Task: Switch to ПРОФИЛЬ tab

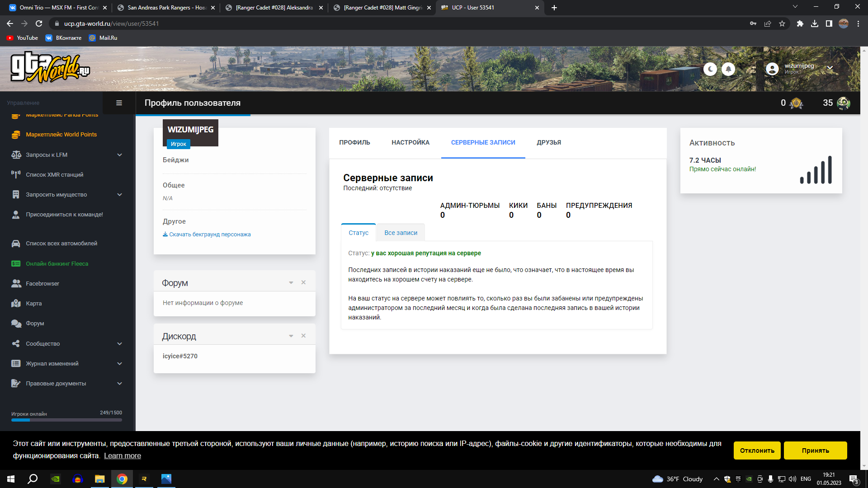Action: [x=354, y=143]
